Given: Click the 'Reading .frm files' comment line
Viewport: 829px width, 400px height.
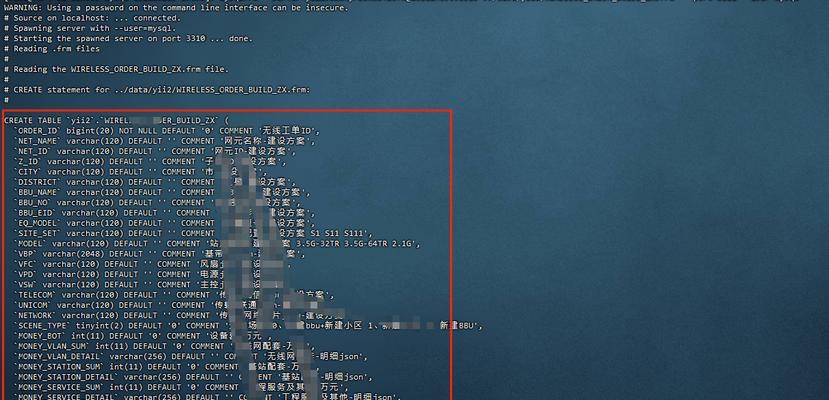Looking at the screenshot, I should click(x=51, y=49).
